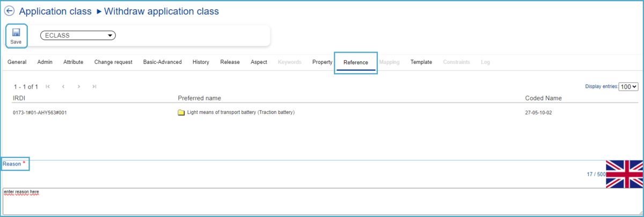Select the History tab
Screen dimensions: 644x217
pyautogui.click(x=201, y=62)
